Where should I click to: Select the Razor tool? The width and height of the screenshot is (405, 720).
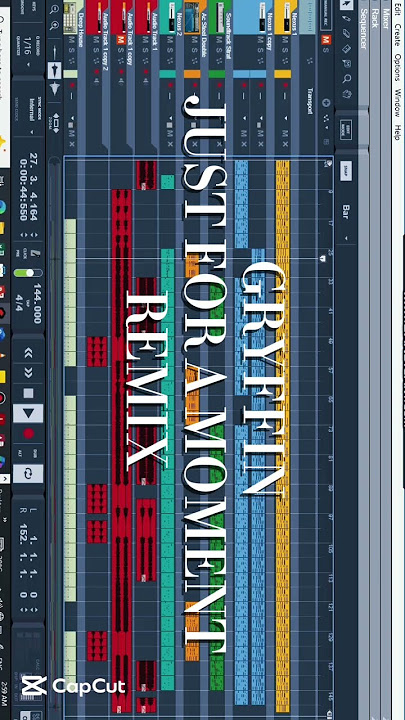[x=347, y=49]
